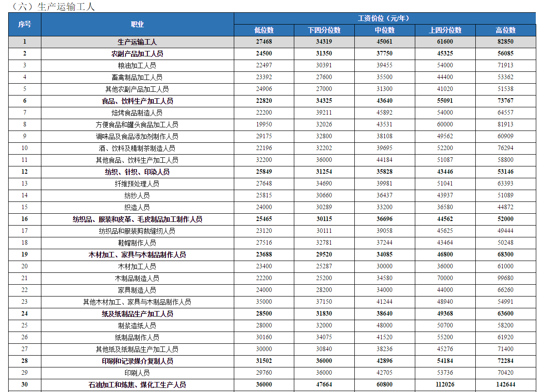Select the 纸制品制作人员 cell
Image resolution: width=544 pixels, height=392 pixels.
pos(137,337)
